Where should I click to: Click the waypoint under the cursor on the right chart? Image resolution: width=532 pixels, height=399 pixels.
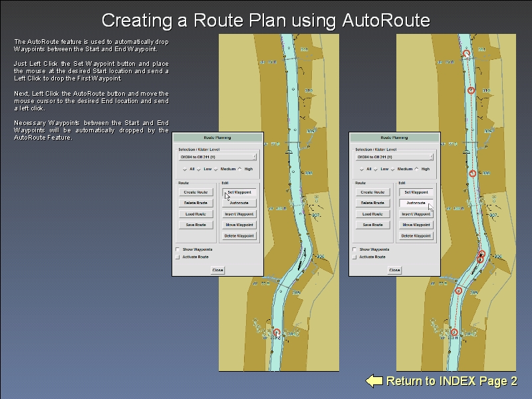(467, 54)
